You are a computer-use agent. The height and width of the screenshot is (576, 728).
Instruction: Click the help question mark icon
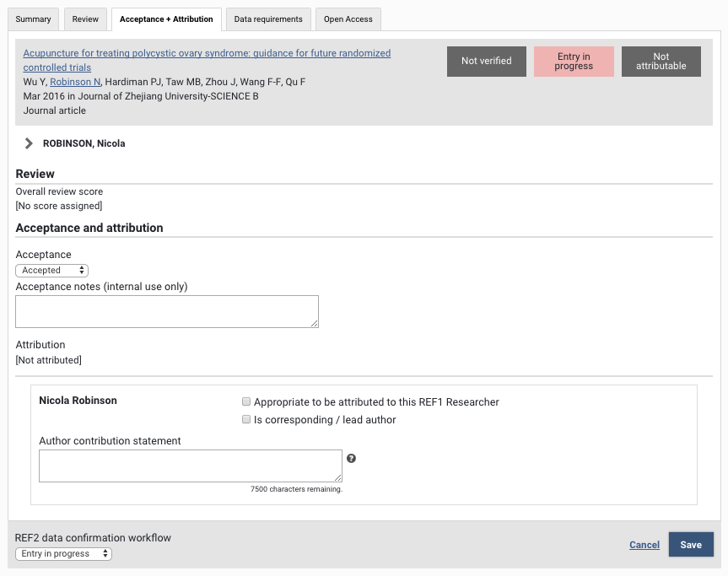(351, 459)
